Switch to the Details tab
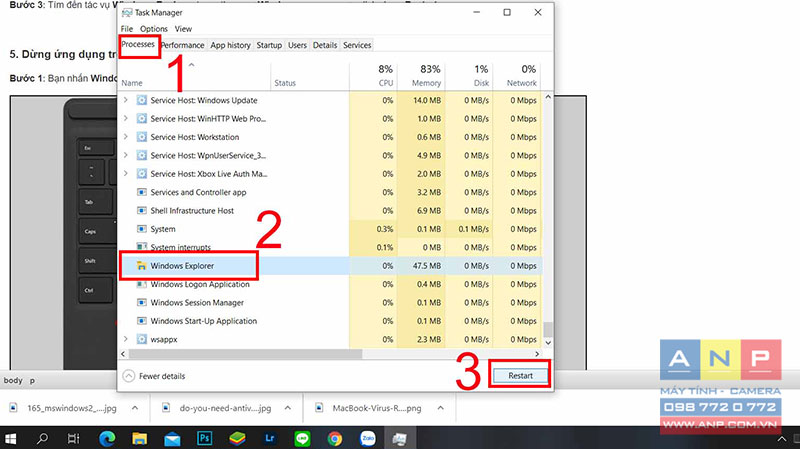 click(x=324, y=45)
